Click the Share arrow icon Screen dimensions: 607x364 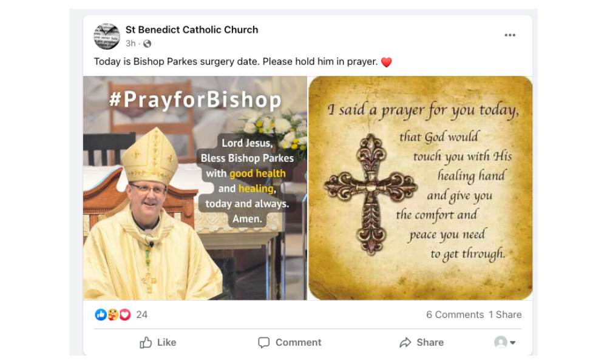[404, 342]
